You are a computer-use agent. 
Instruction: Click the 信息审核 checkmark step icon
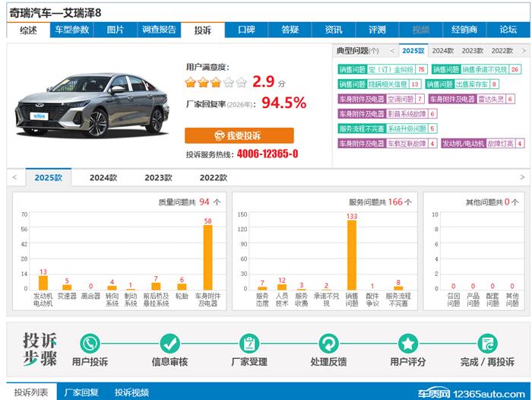coord(169,343)
